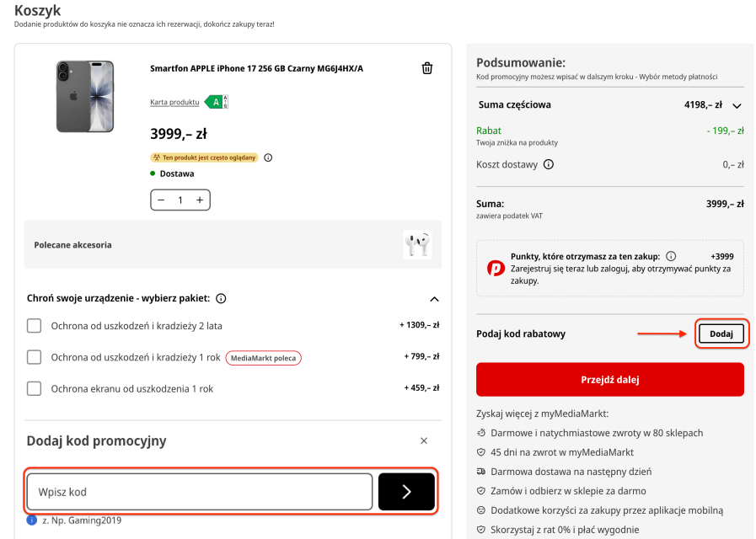Image resolution: width=756 pixels, height=539 pixels.
Task: Click 'Polecane akcesoria' label
Action: 72,245
